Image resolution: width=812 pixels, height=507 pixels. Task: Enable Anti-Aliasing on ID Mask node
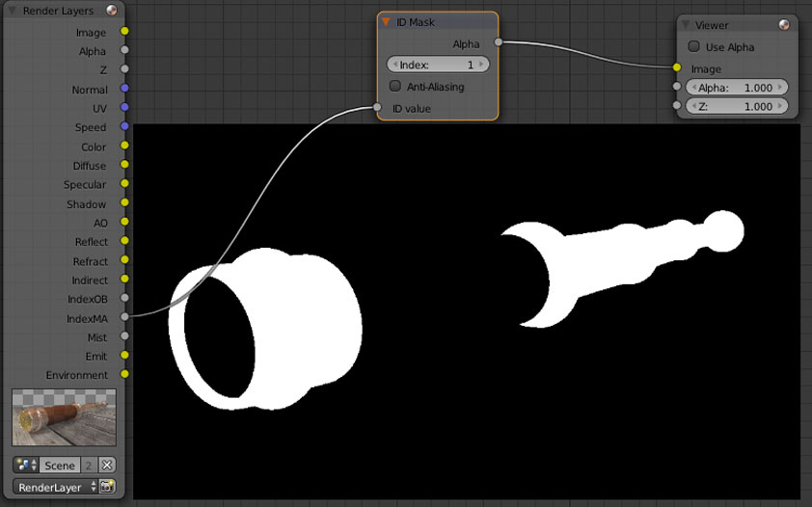pyautogui.click(x=394, y=86)
